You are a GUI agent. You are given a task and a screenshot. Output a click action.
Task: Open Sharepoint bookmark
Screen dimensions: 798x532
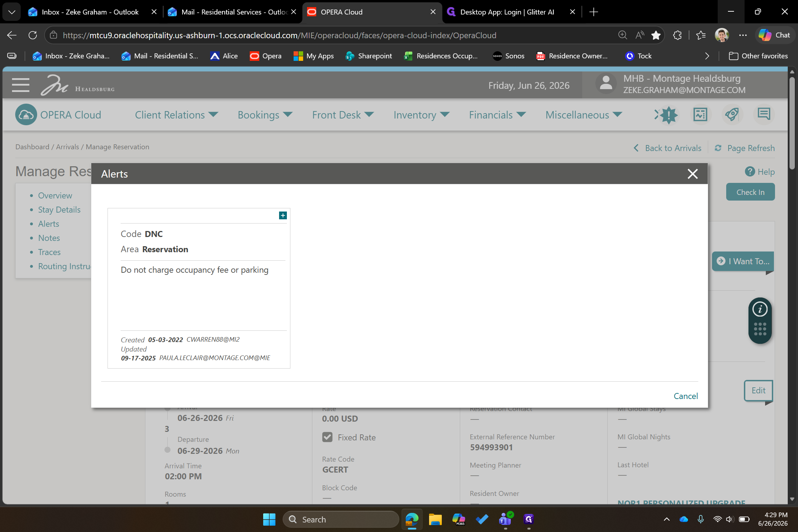tap(369, 56)
